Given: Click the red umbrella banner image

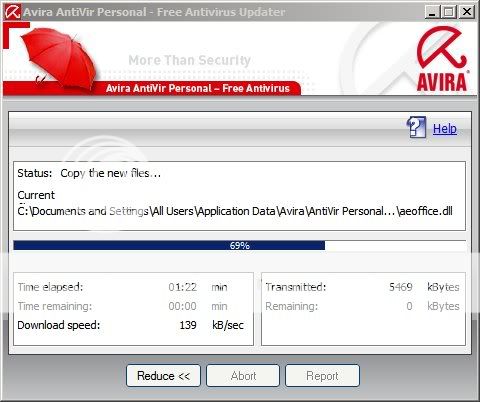Looking at the screenshot, I should coord(60,58).
